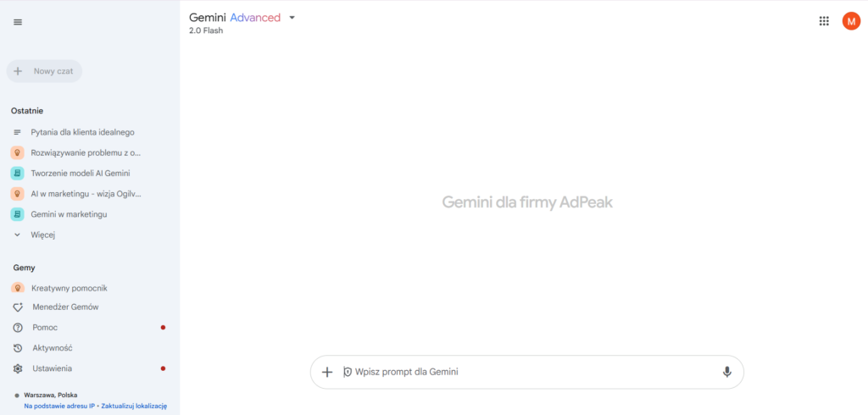Click the shield icon in the prompt field

tap(348, 372)
